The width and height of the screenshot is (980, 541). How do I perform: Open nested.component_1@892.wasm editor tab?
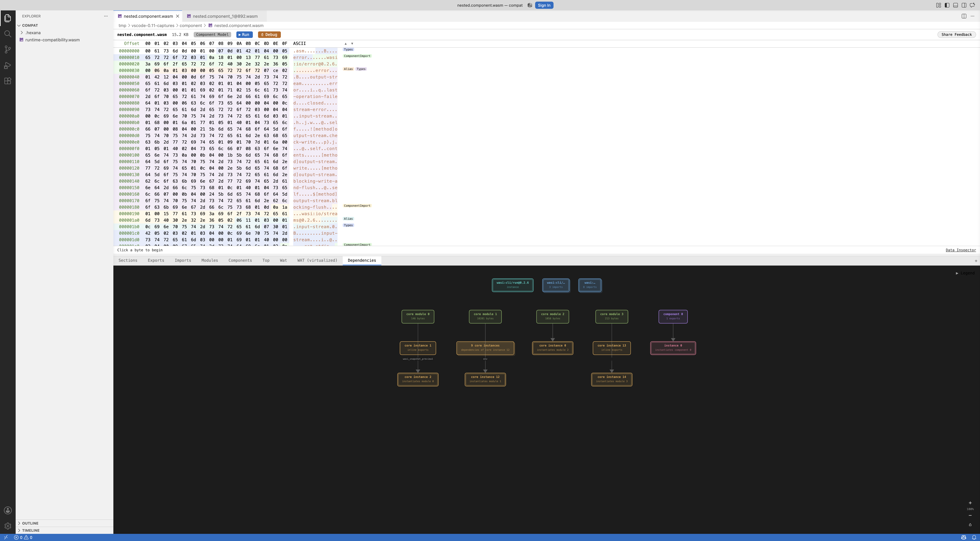tap(225, 16)
